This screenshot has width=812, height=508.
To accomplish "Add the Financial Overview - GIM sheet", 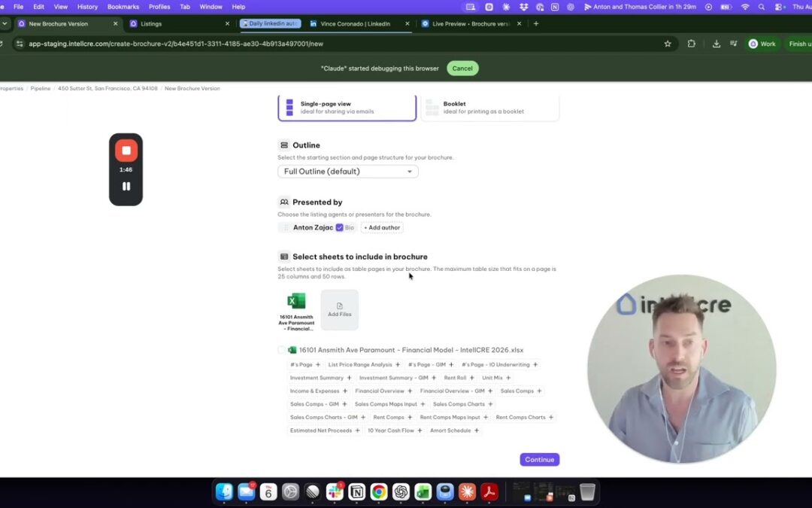I will (490, 391).
